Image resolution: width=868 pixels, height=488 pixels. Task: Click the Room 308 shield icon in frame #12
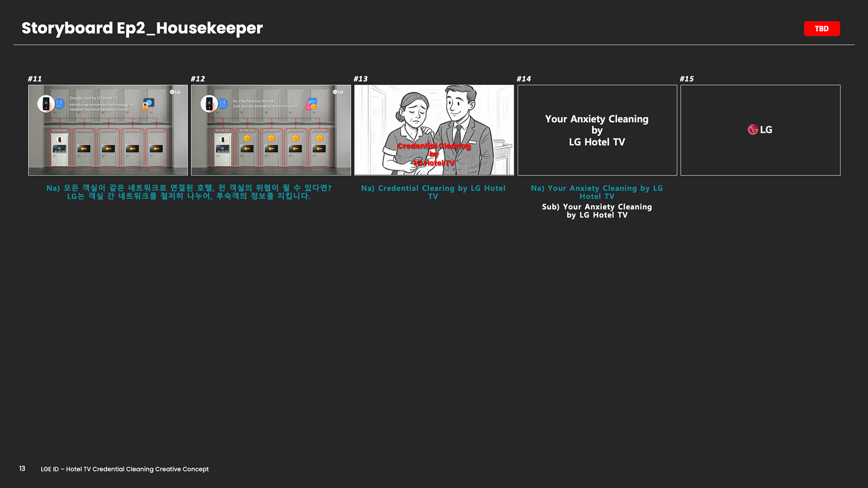295,138
